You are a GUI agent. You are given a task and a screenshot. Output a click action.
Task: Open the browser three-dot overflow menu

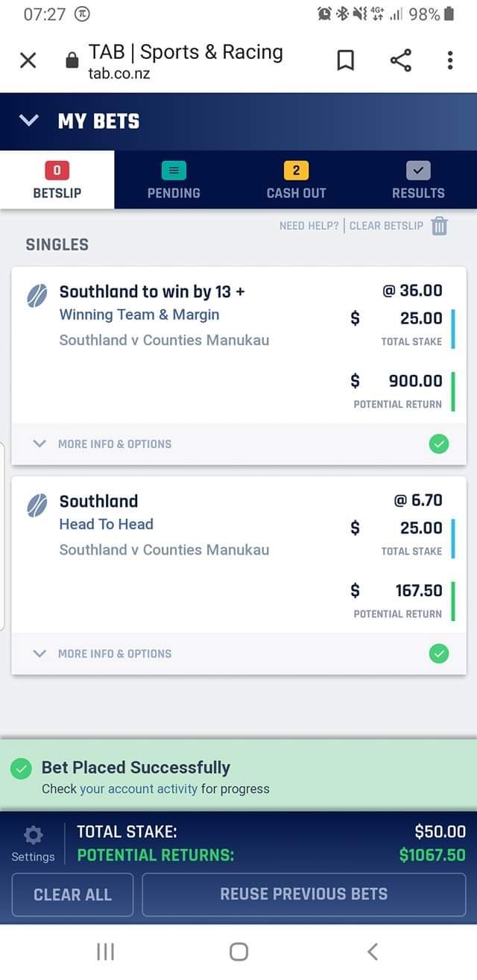pos(449,60)
